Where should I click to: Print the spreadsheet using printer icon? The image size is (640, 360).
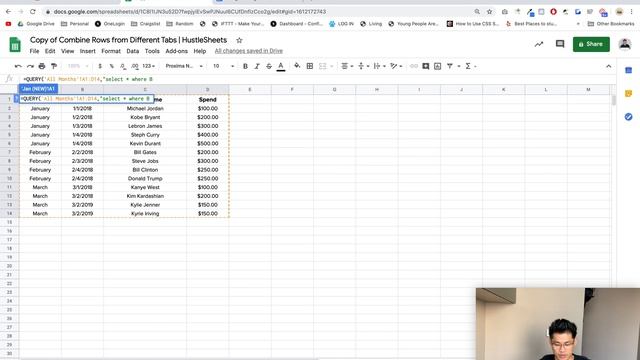pyautogui.click(x=42, y=66)
